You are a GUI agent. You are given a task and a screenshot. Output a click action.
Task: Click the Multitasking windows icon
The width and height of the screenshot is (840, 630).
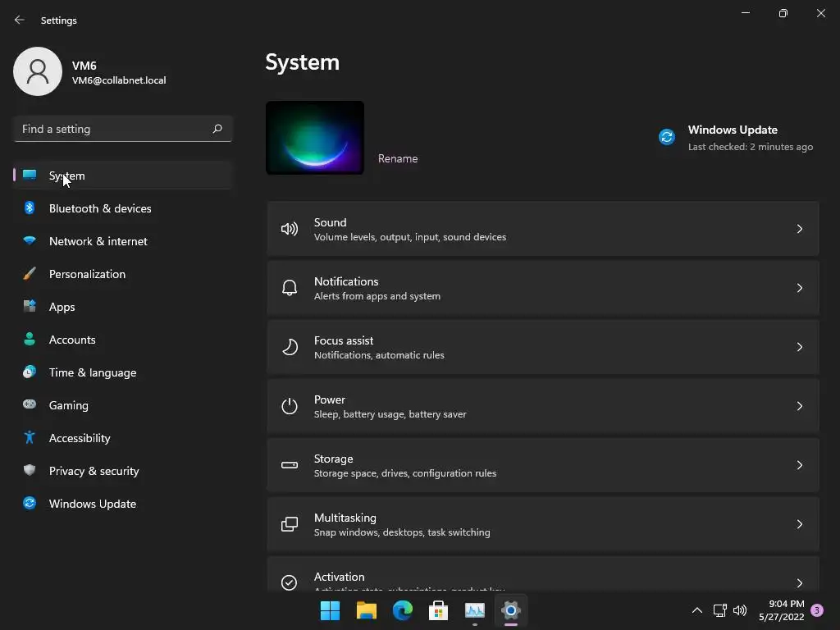(x=290, y=524)
